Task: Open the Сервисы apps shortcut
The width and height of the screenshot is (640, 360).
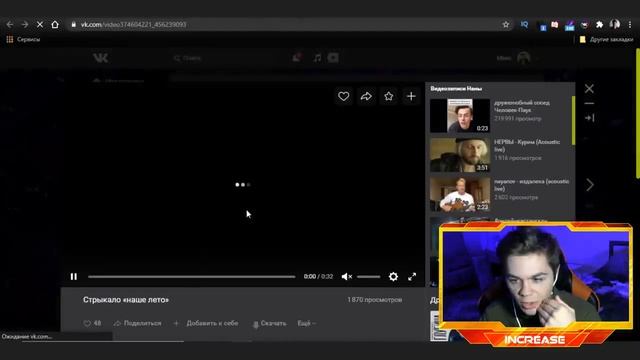Action: (23, 40)
